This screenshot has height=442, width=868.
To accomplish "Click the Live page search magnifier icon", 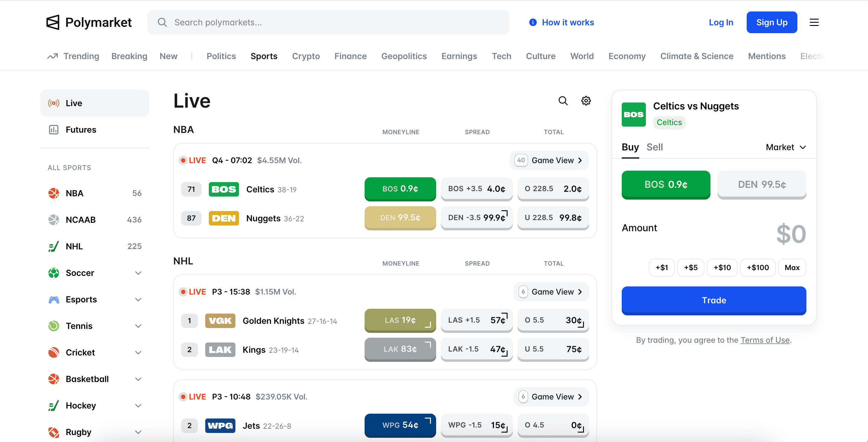I will 563,101.
